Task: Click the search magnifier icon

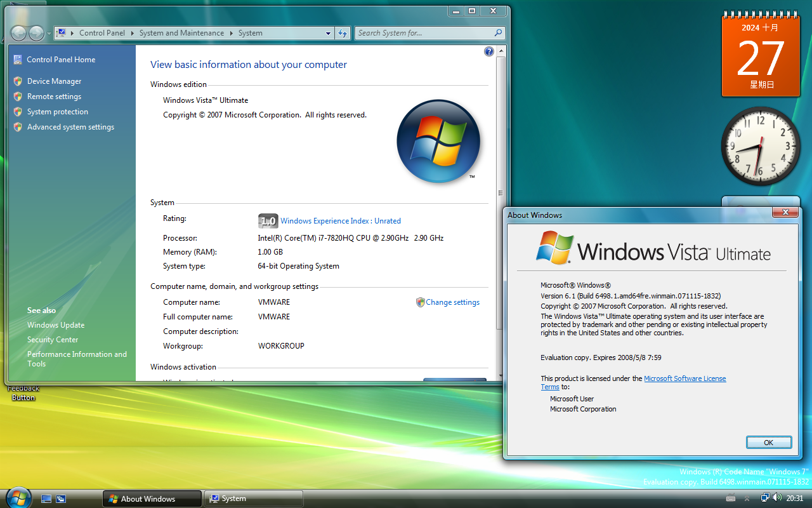Action: (x=499, y=33)
